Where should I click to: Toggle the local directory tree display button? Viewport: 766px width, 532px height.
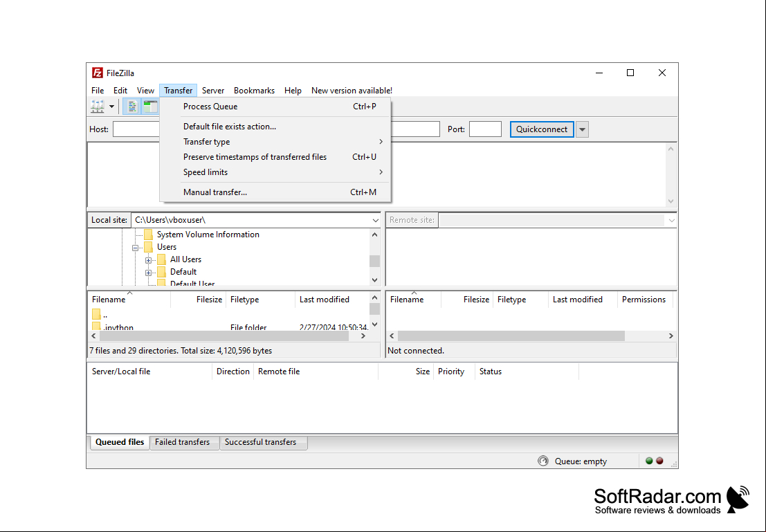(150, 107)
